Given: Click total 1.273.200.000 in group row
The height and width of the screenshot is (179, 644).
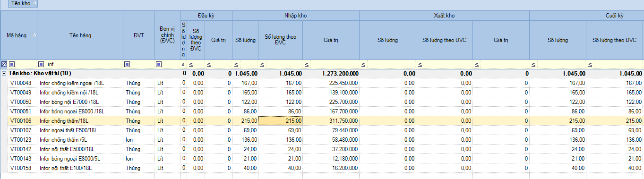Looking at the screenshot, I should tap(340, 73).
